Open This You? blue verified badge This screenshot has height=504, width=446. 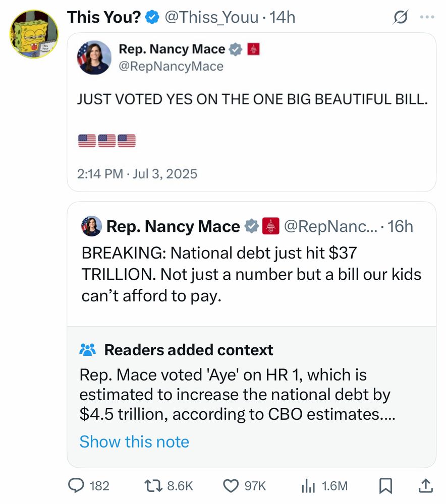click(152, 17)
